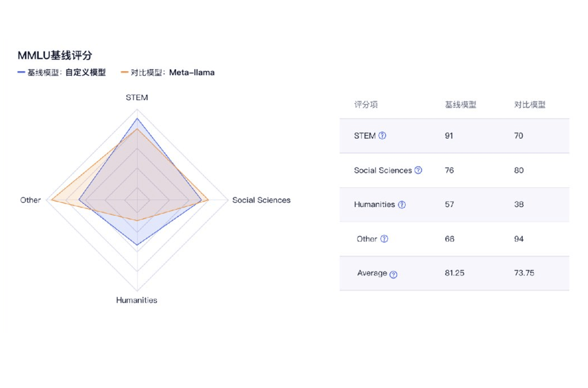Select the Other row label in table
The width and height of the screenshot is (588, 388).
pos(367,239)
